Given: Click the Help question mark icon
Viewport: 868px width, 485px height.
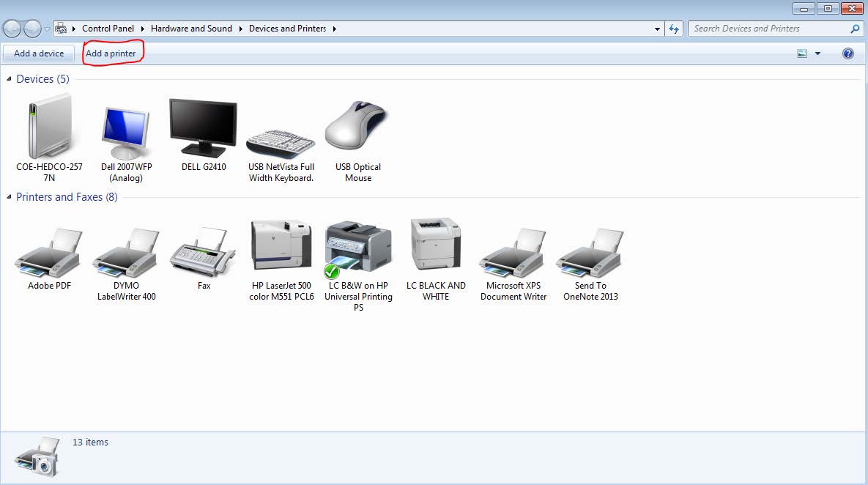Looking at the screenshot, I should click(x=847, y=53).
